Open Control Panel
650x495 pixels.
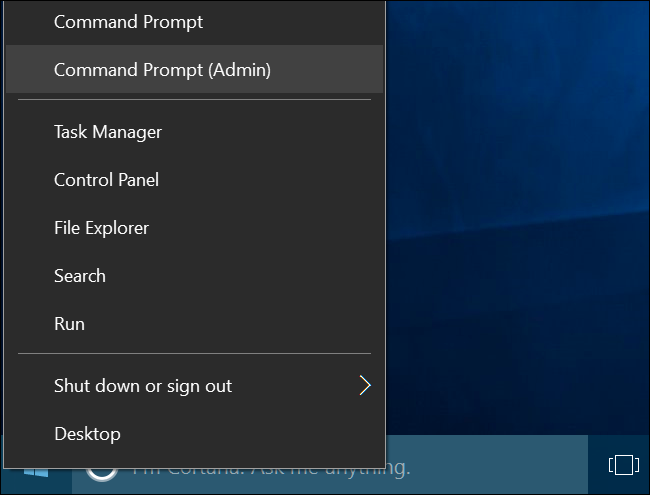click(x=194, y=180)
